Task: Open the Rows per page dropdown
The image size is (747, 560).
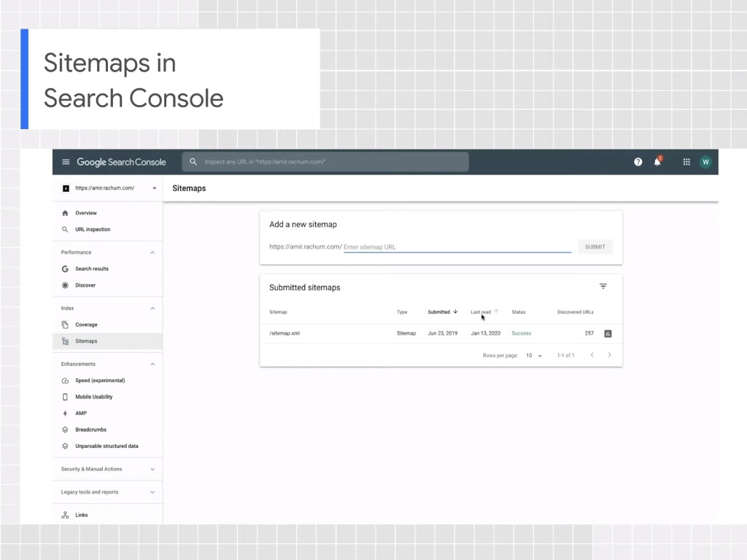Action: click(x=534, y=355)
